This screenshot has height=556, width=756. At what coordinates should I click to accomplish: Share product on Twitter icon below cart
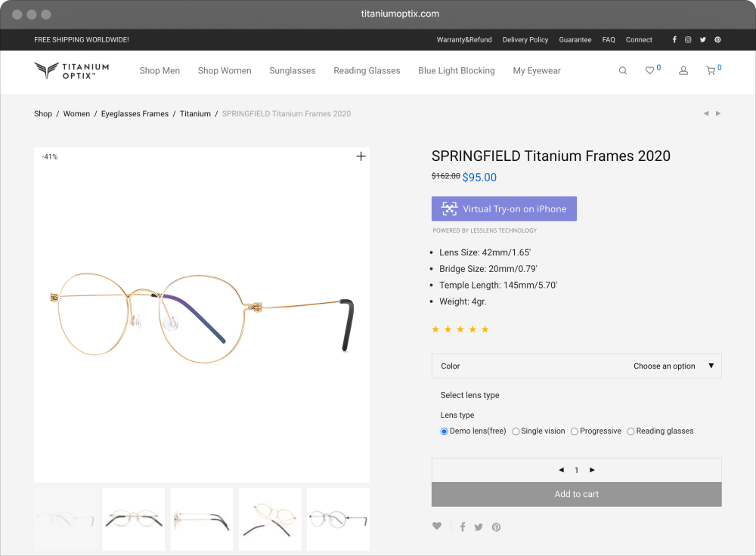(x=479, y=527)
